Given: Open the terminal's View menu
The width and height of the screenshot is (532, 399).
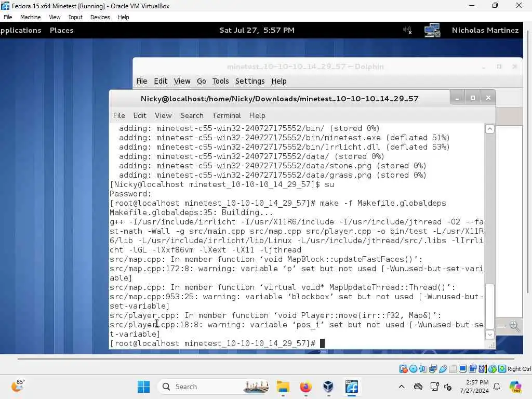Looking at the screenshot, I should (x=163, y=115).
